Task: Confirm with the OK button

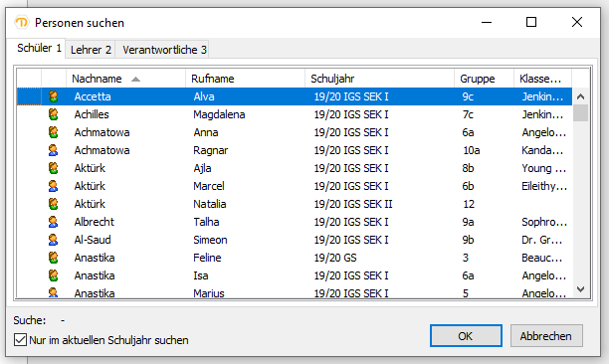Action: coord(466,336)
